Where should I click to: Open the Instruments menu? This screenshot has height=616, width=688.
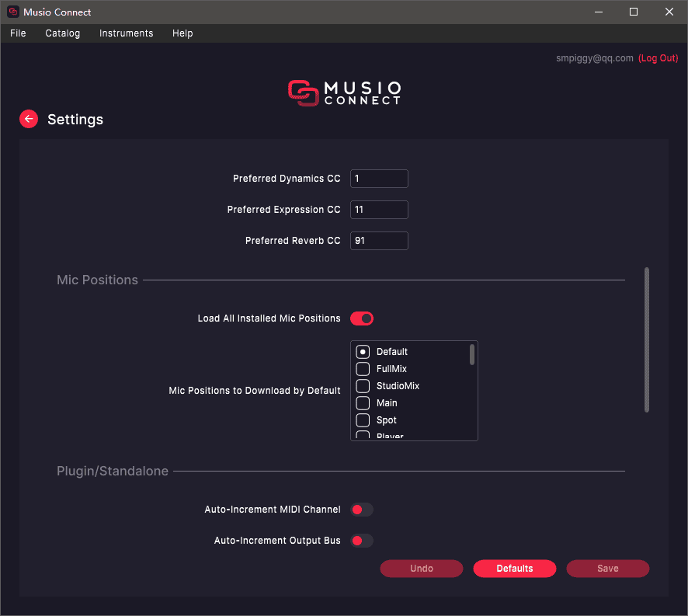[x=127, y=33]
